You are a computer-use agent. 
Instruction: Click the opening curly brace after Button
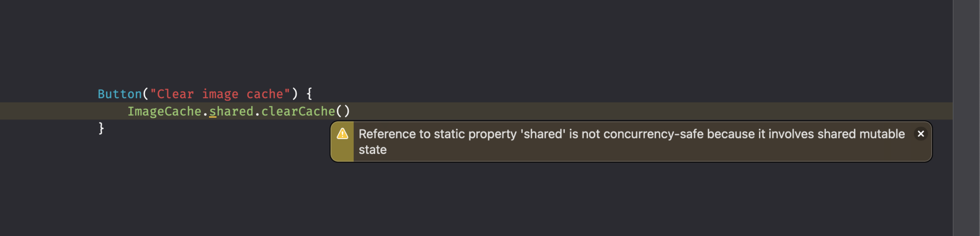pos(309,94)
